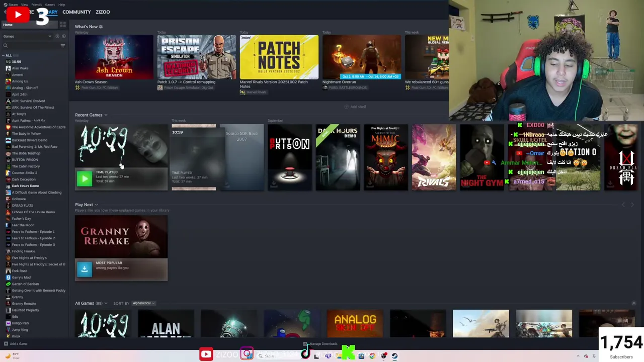Open Nightmare Overrun PUBG news card
This screenshot has width=644, height=362.
tap(362, 57)
